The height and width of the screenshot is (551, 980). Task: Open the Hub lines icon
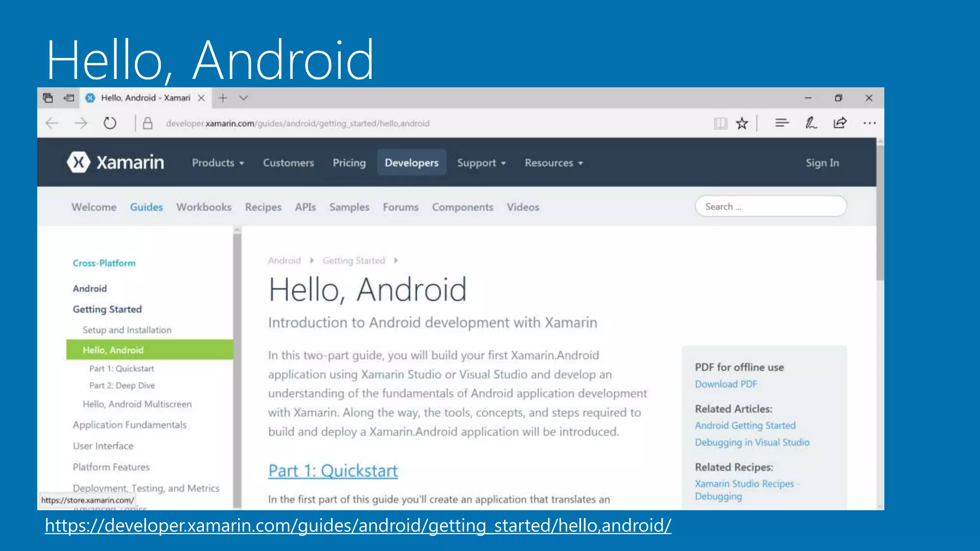click(x=782, y=123)
